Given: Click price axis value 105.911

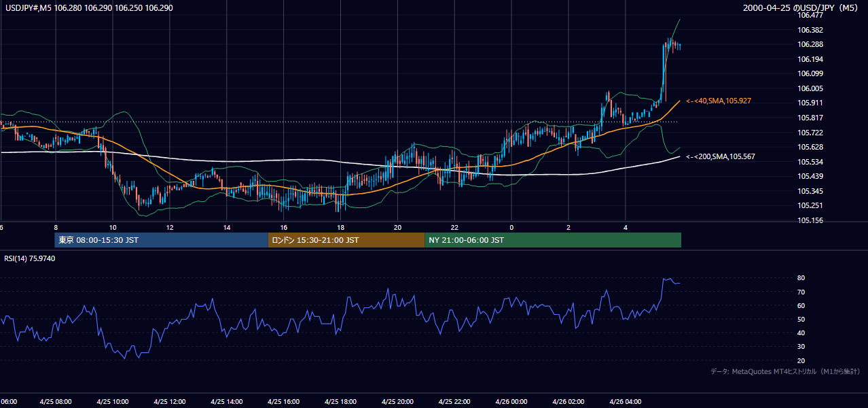Looking at the screenshot, I should (810, 103).
